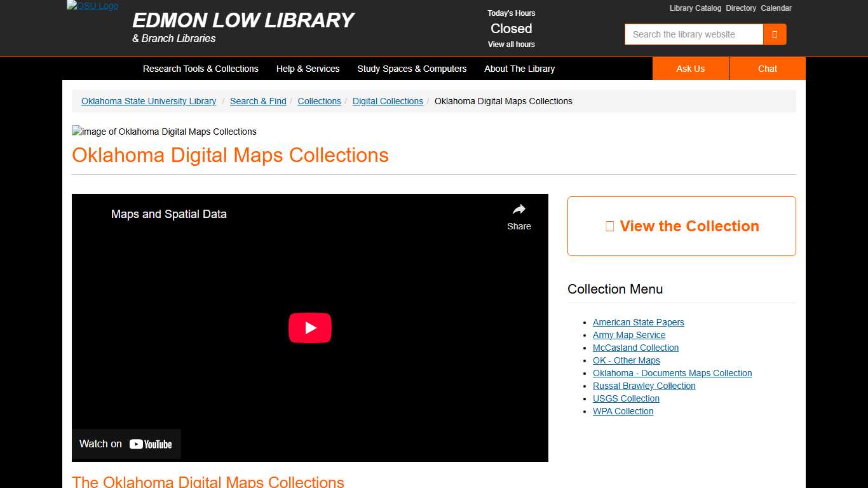View all hours for today
Viewport: 868px width, 488px height.
click(511, 44)
